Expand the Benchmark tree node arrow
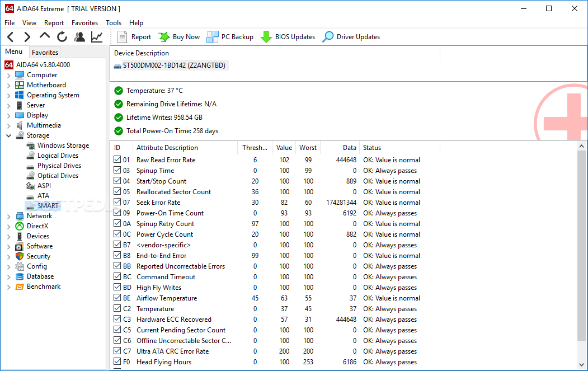588x371 pixels. point(8,287)
